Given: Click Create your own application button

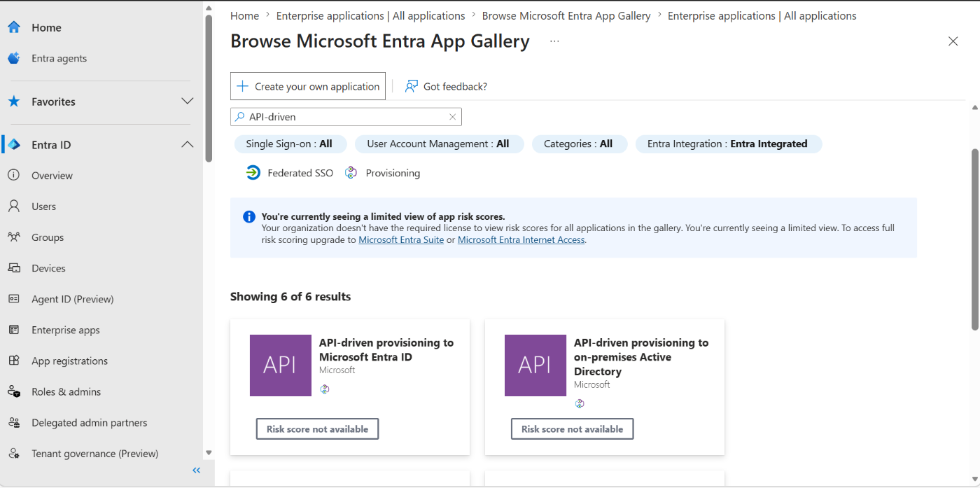Looking at the screenshot, I should [x=308, y=86].
